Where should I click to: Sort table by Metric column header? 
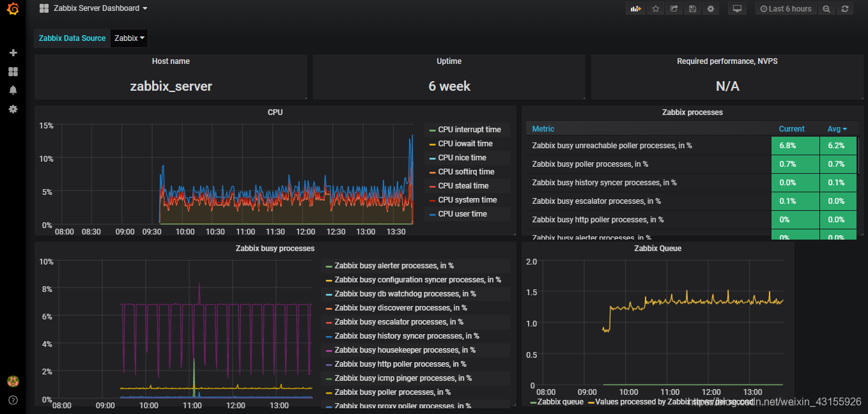click(x=543, y=129)
